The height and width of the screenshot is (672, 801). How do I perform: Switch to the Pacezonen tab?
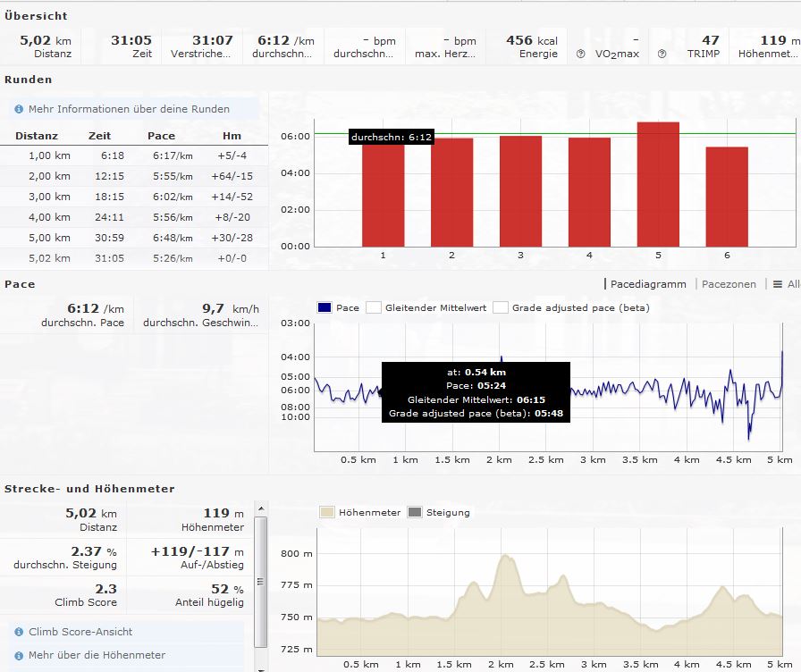coord(729,284)
